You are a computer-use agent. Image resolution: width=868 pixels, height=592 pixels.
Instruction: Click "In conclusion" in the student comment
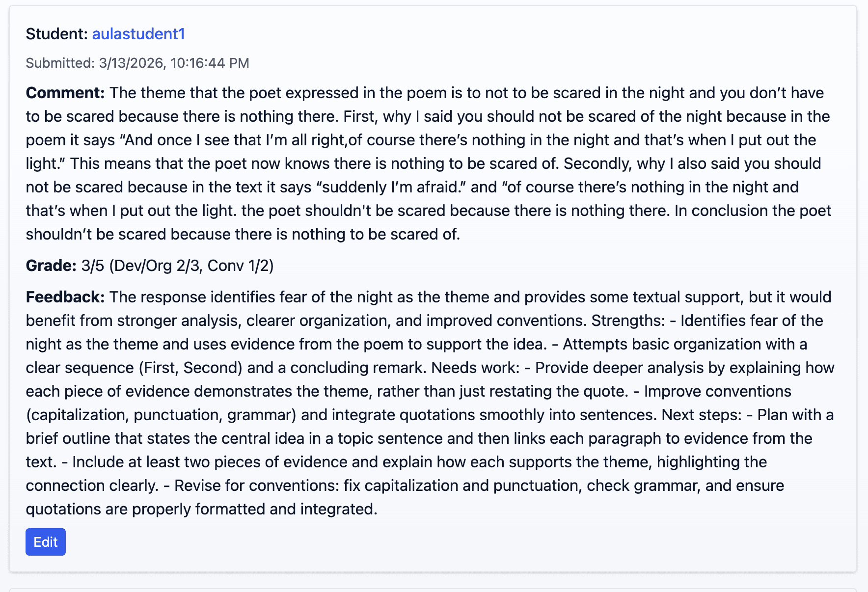pos(721,211)
